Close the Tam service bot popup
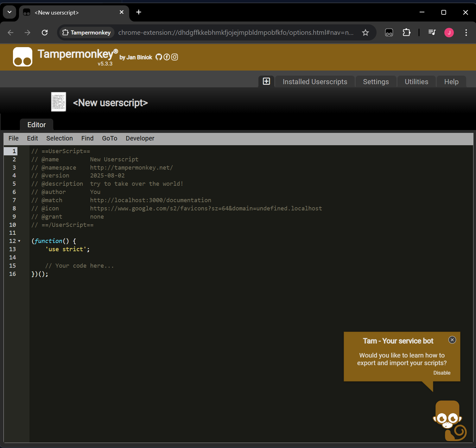476x448 pixels. [452, 340]
